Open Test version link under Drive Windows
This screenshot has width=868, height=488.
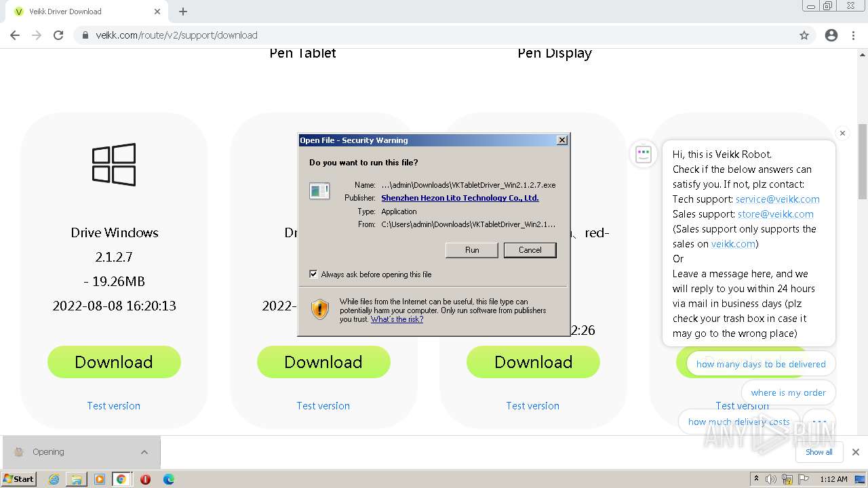pos(114,405)
